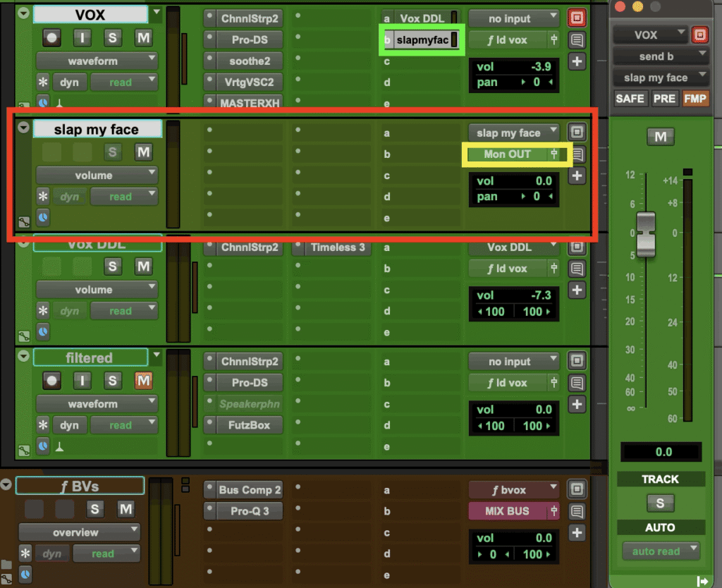Image resolution: width=722 pixels, height=588 pixels.
Task: Solo the filtered track
Action: point(112,380)
